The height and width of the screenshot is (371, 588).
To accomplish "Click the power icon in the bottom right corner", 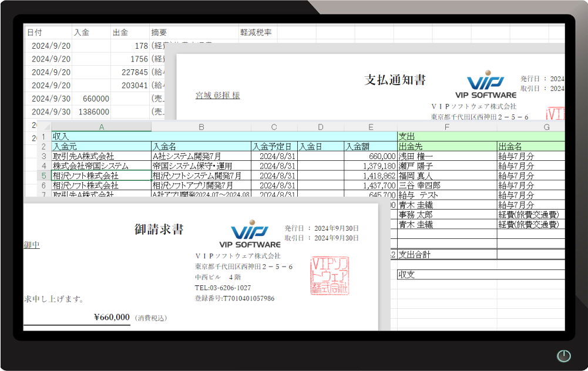I will pyautogui.click(x=563, y=356).
